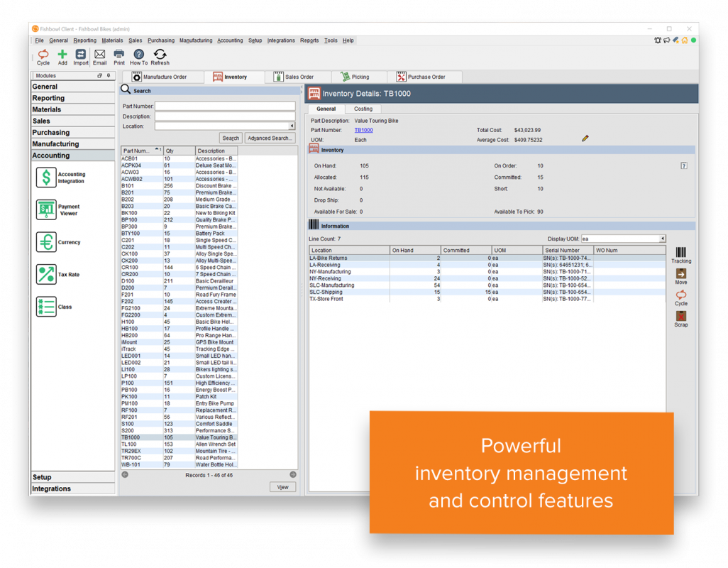Click the Print toolbar icon
Image resolution: width=728 pixels, height=568 pixels.
pos(119,55)
